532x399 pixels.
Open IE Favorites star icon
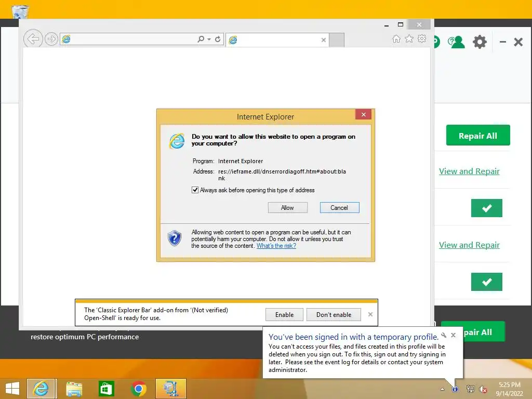coord(409,38)
